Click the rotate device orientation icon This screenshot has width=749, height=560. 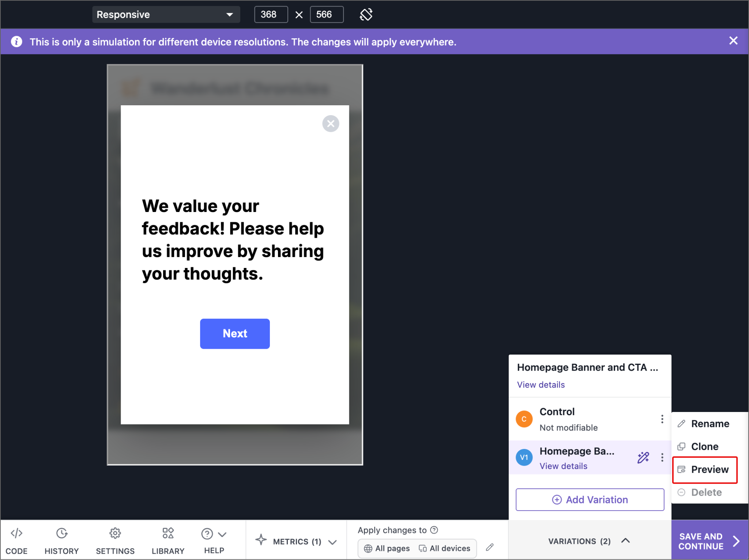(x=366, y=15)
